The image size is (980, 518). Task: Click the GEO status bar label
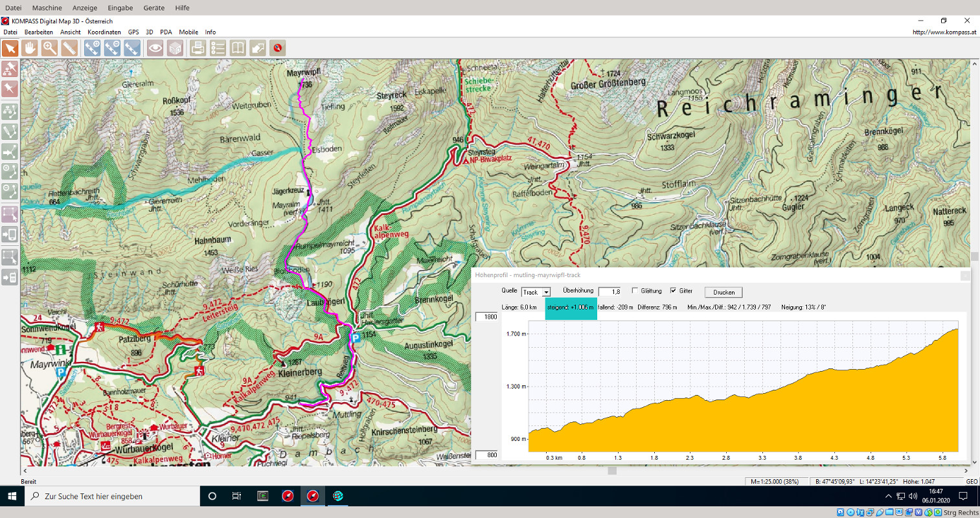pos(972,481)
